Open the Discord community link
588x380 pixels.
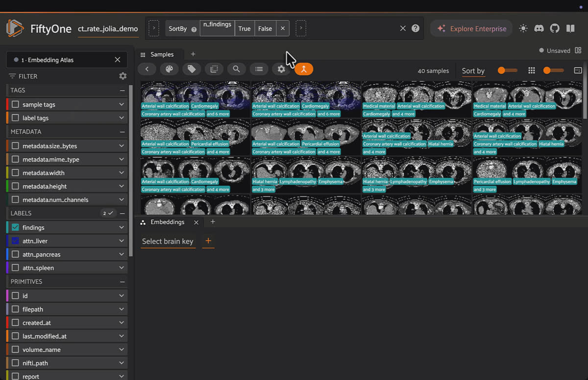coord(539,28)
